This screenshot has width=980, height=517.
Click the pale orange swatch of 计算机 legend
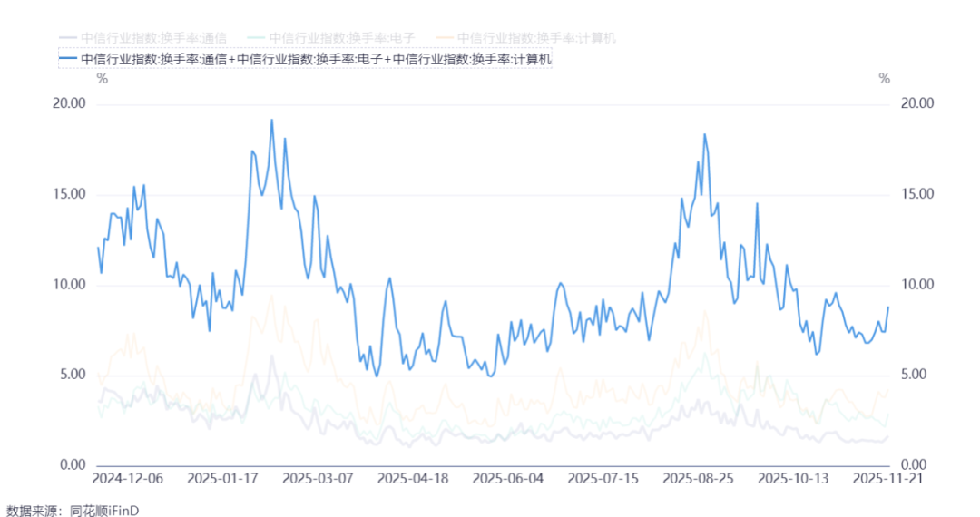(x=445, y=38)
